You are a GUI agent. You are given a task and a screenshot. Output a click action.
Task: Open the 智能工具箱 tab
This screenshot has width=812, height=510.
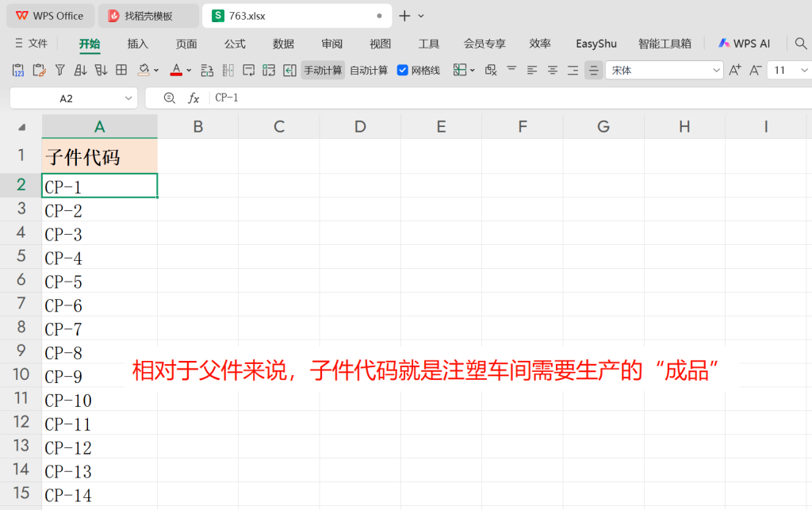(665, 44)
